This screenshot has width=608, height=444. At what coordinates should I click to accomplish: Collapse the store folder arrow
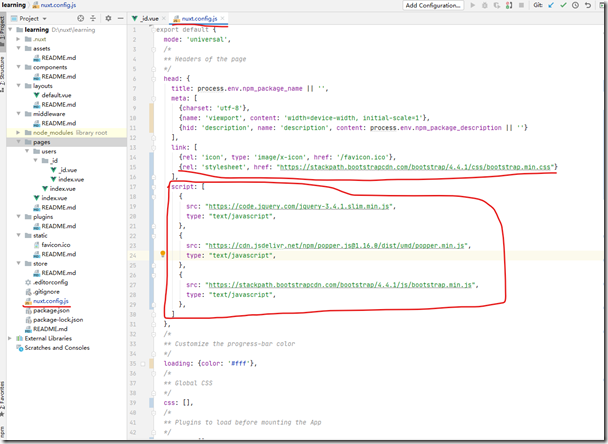tap(18, 264)
